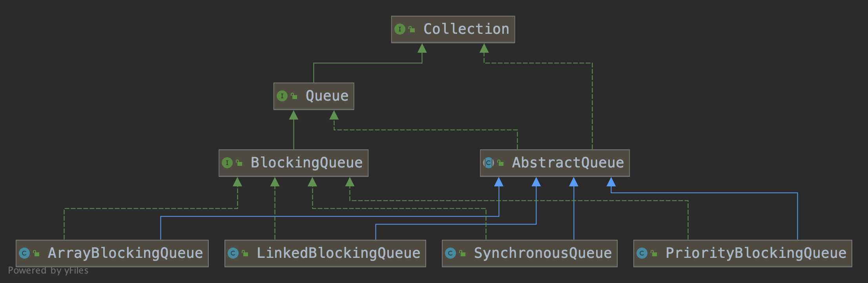Select the Queue interface node
The width and height of the screenshot is (868, 283).
coord(314,96)
